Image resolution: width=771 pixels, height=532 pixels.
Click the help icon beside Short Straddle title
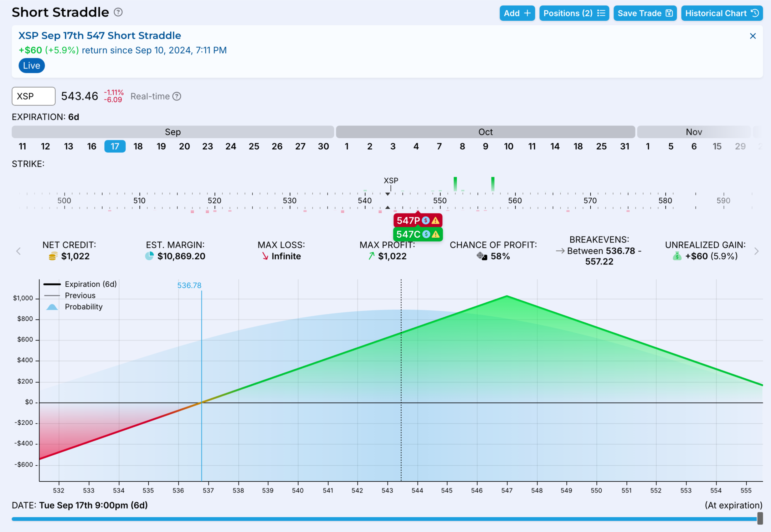[x=118, y=12]
